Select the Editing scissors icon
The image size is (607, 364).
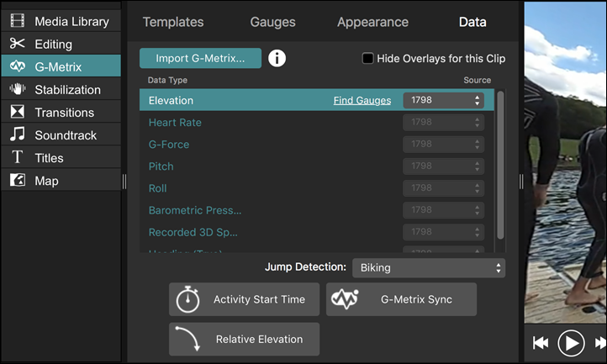17,44
